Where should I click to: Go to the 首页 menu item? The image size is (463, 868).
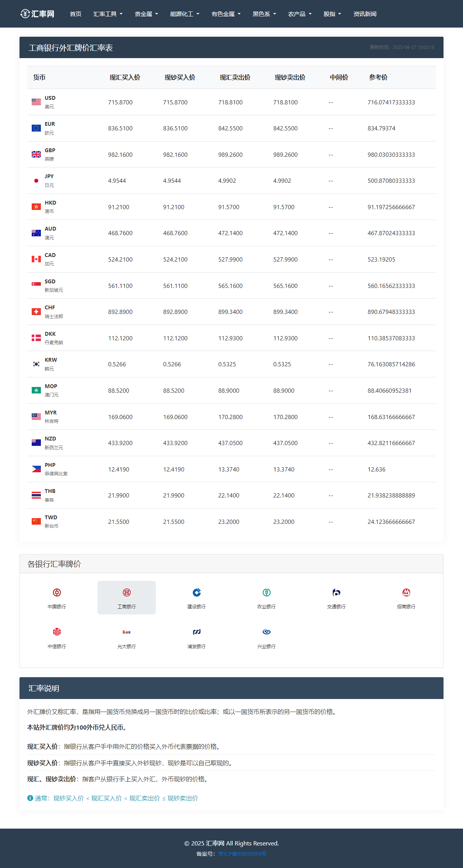coord(76,14)
